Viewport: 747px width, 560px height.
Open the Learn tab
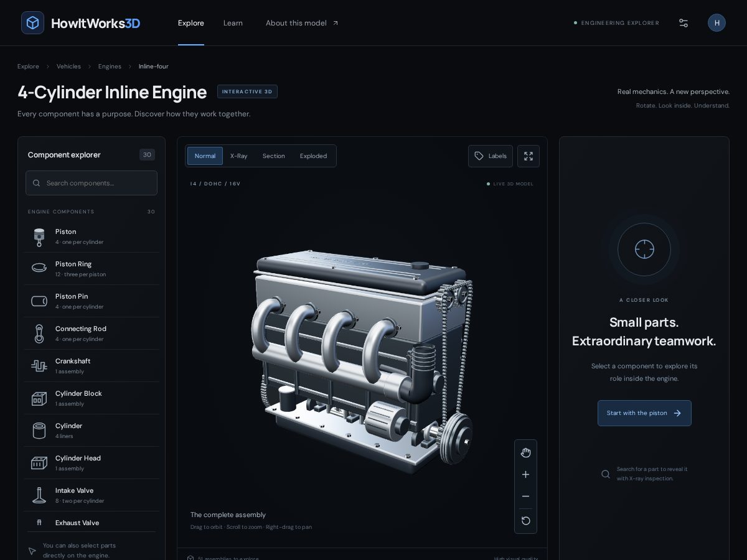pyautogui.click(x=233, y=23)
